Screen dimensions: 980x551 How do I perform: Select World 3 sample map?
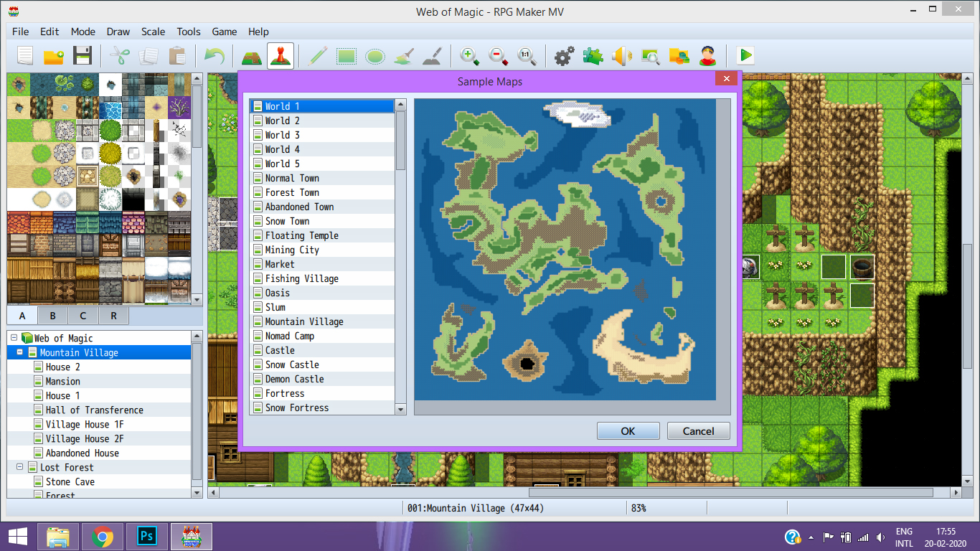[x=323, y=135]
